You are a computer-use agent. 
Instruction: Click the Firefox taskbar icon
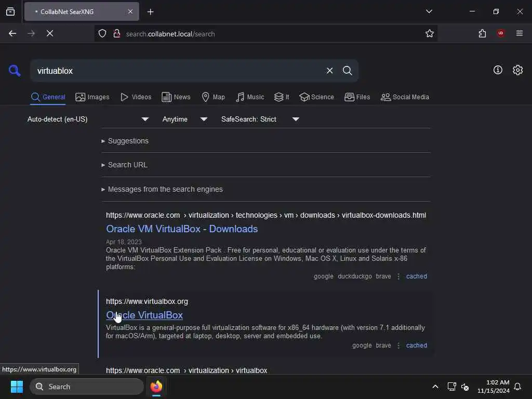(156, 387)
